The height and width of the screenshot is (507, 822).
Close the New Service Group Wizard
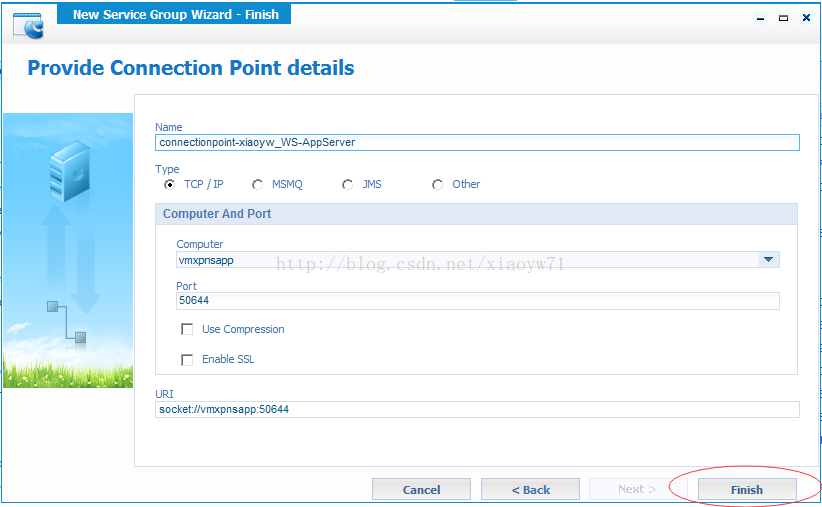tap(806, 18)
